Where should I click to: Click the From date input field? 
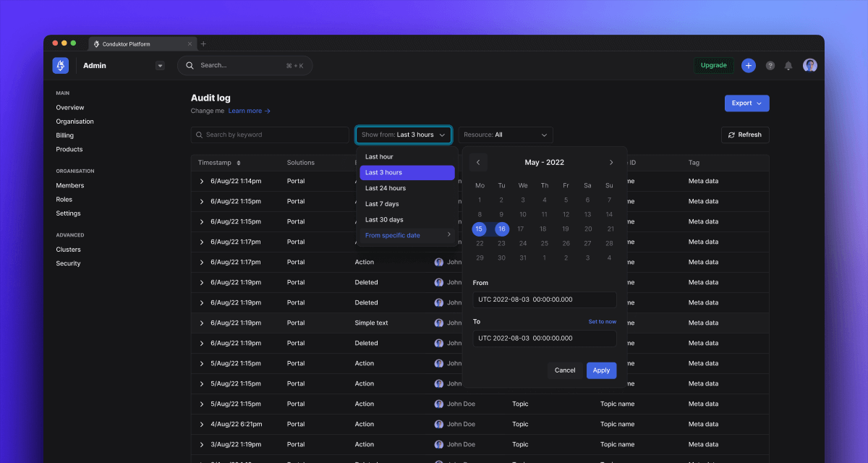pyautogui.click(x=545, y=300)
